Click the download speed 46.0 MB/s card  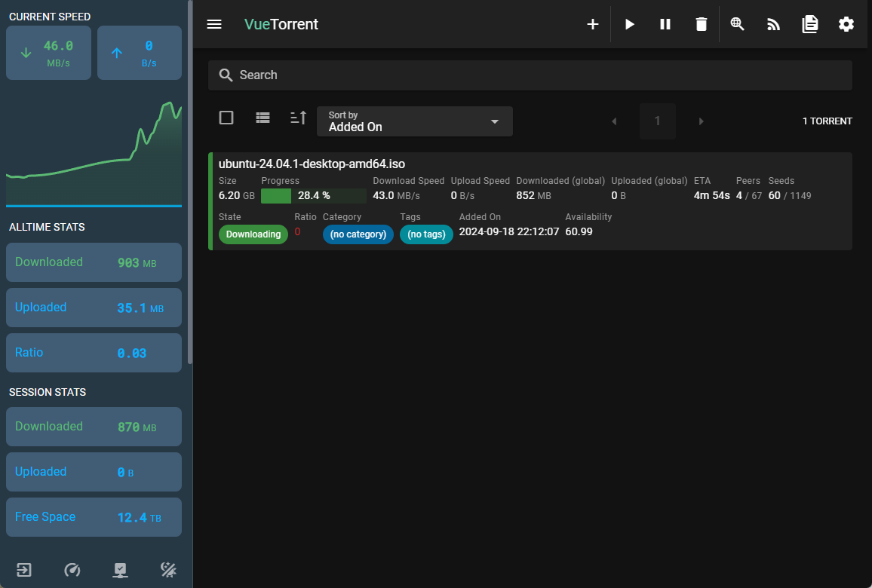click(x=48, y=53)
